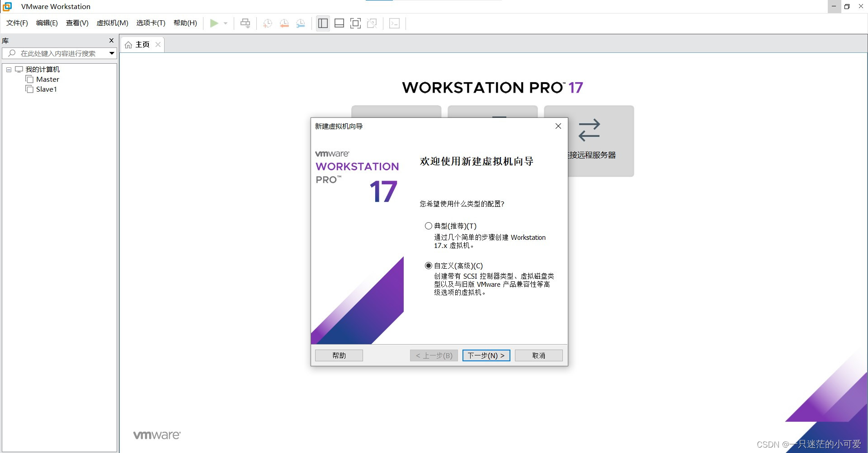Open the library search filter dropdown

tap(111, 53)
